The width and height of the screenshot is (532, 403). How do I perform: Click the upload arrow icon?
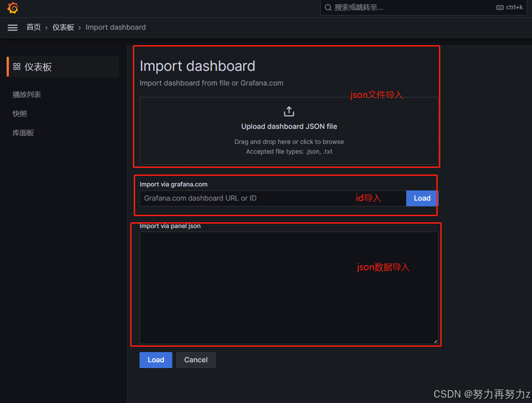289,112
